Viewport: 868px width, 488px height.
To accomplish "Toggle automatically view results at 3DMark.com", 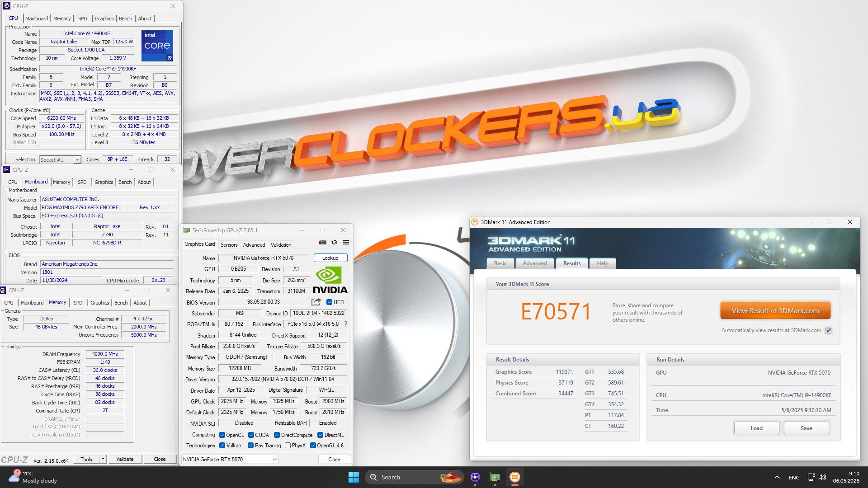I will (829, 330).
